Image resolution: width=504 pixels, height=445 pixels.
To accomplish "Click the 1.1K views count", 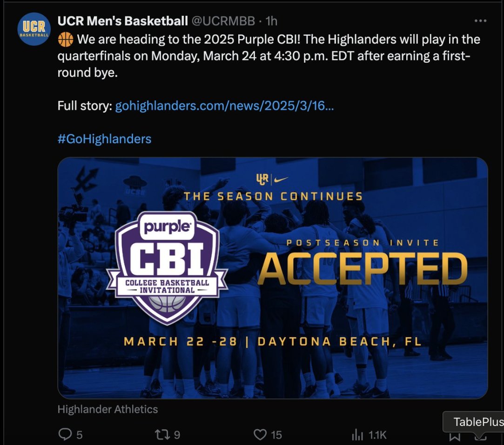I will point(377,435).
